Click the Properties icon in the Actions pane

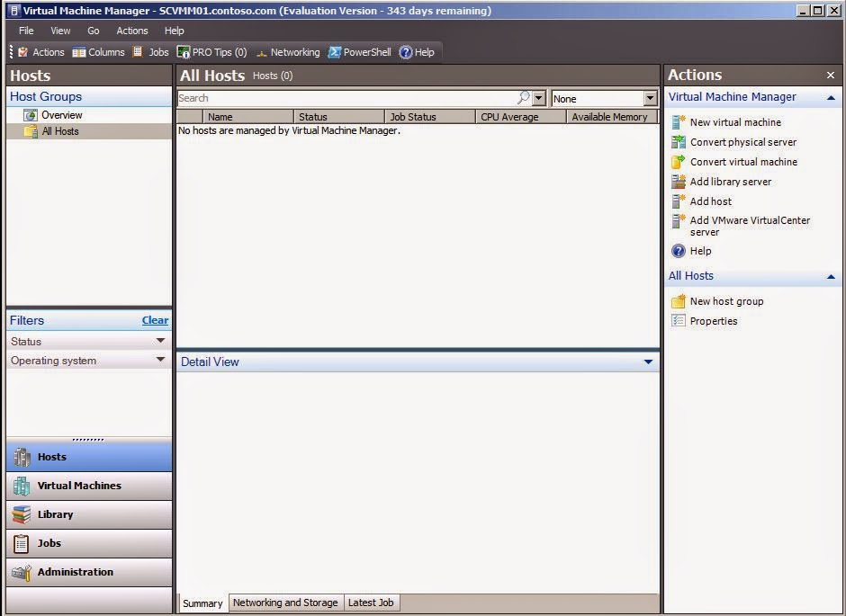coord(679,321)
